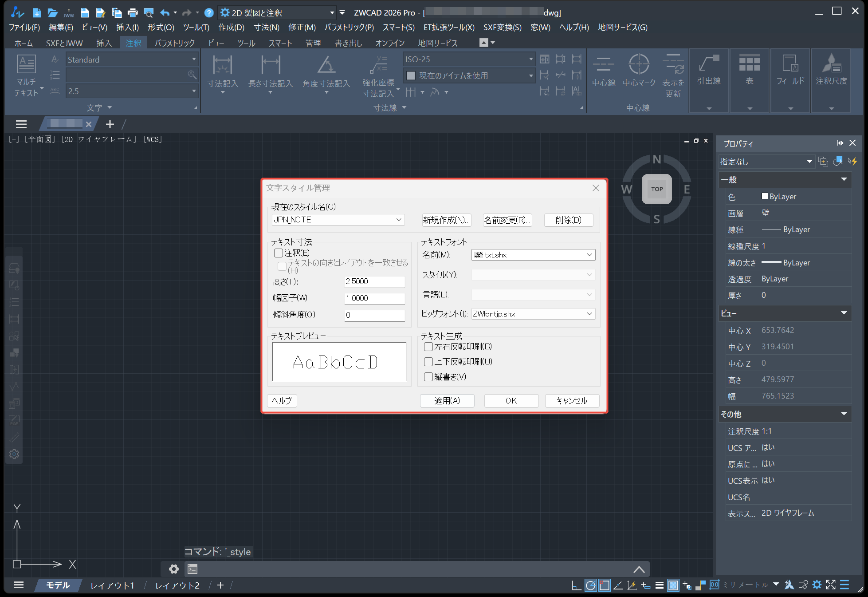This screenshot has width=868, height=597.
Task: Collapse the ビュー section in Properties
Action: [x=844, y=313]
